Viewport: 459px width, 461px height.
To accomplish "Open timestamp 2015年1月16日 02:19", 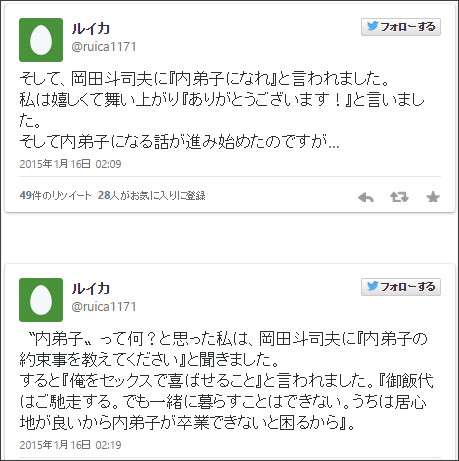I will coord(70,445).
